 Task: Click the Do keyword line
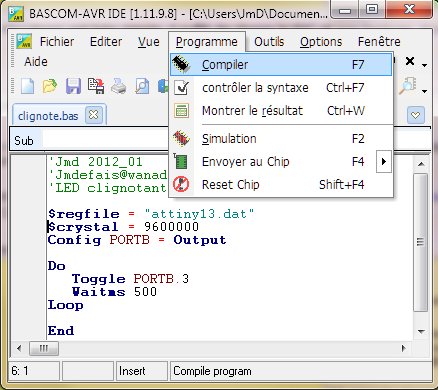click(57, 266)
